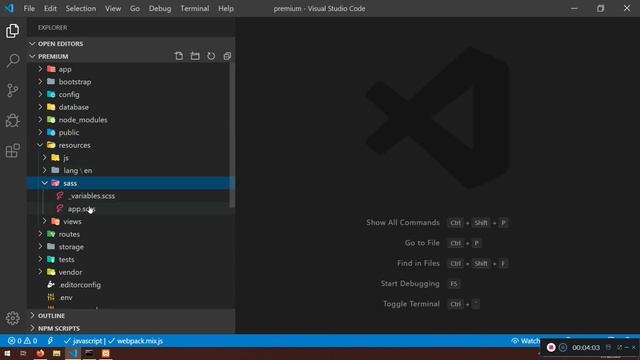Click the javascript status bar entry
Viewport: 640px width, 360px height.
83,341
